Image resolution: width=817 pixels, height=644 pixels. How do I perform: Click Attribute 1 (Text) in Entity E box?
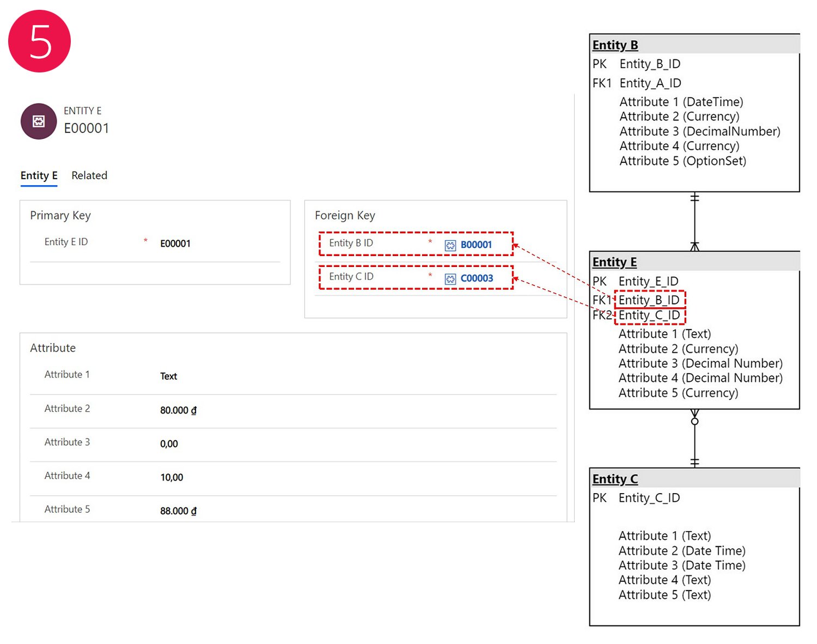click(664, 334)
